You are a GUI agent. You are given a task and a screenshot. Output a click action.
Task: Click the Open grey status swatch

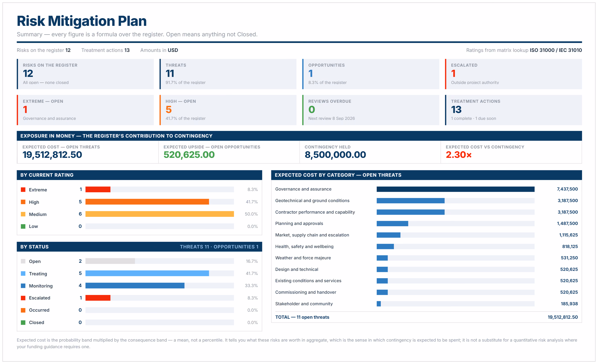(x=23, y=261)
